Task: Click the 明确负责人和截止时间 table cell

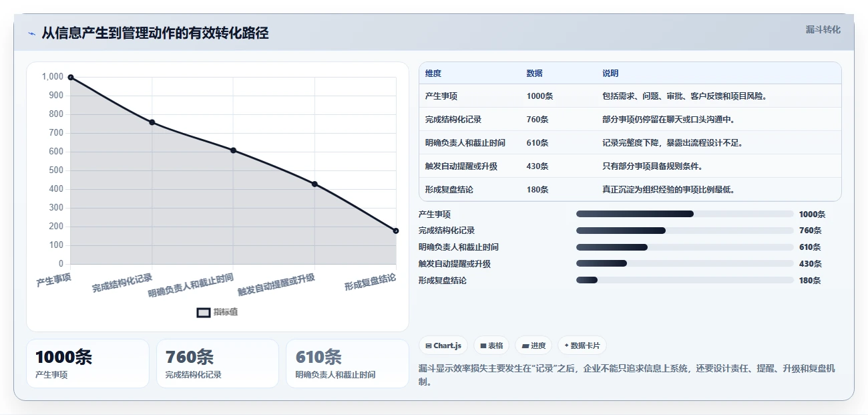Action: coord(465,143)
